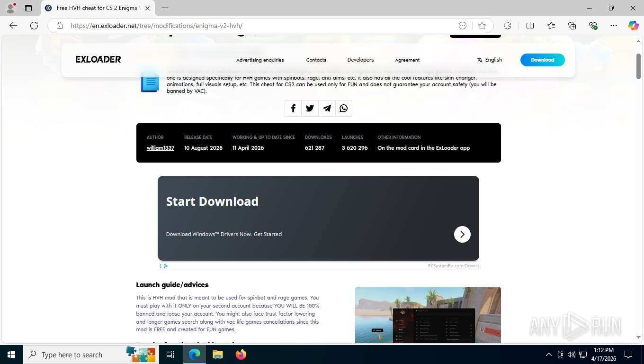Share page via Twitter icon
The image size is (644, 364).
tap(310, 108)
